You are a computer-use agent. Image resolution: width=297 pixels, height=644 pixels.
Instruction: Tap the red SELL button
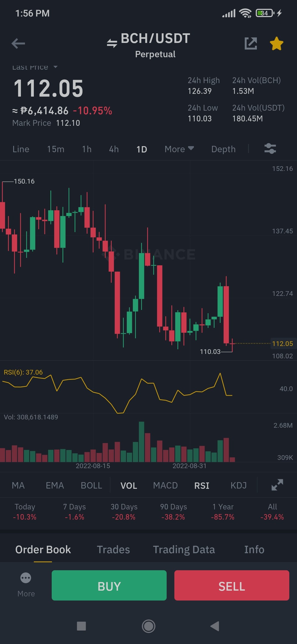pos(232,585)
